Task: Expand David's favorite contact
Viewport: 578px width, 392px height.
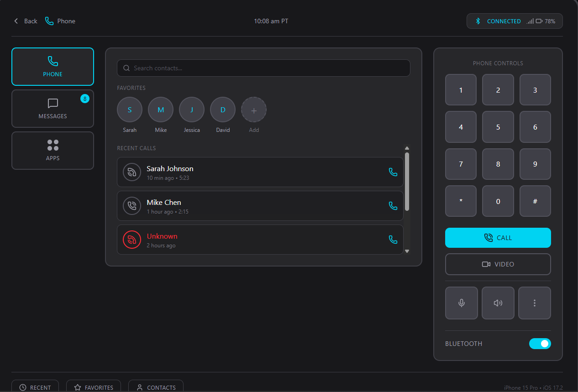Action: (x=222, y=110)
